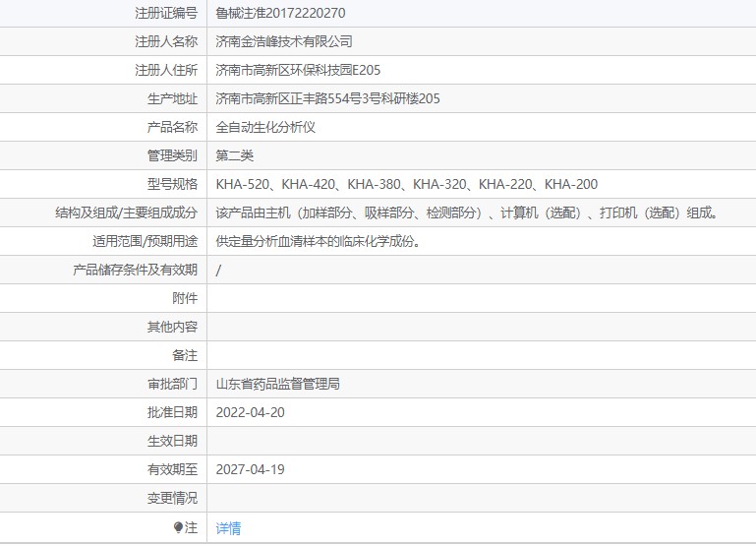Select product name 全自动生化分析仪
The image size is (756, 546).
(264, 127)
